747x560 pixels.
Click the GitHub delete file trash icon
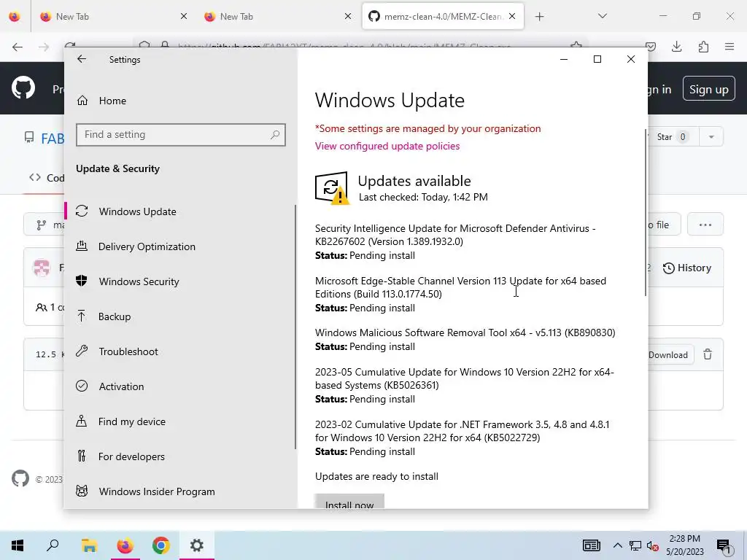(x=708, y=354)
